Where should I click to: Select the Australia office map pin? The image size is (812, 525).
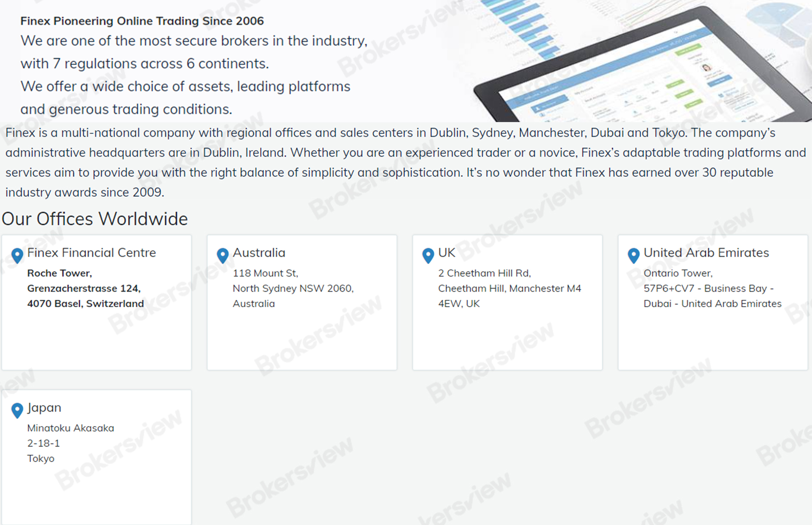(x=223, y=256)
